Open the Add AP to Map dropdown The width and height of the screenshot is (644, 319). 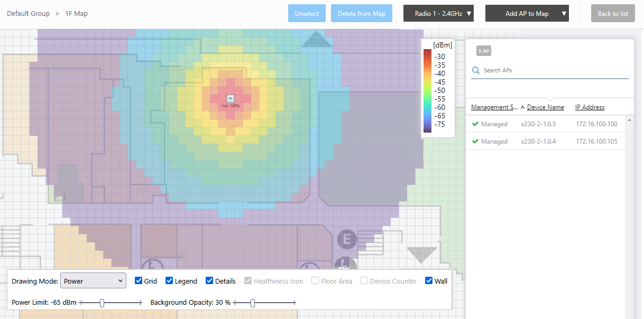point(527,14)
